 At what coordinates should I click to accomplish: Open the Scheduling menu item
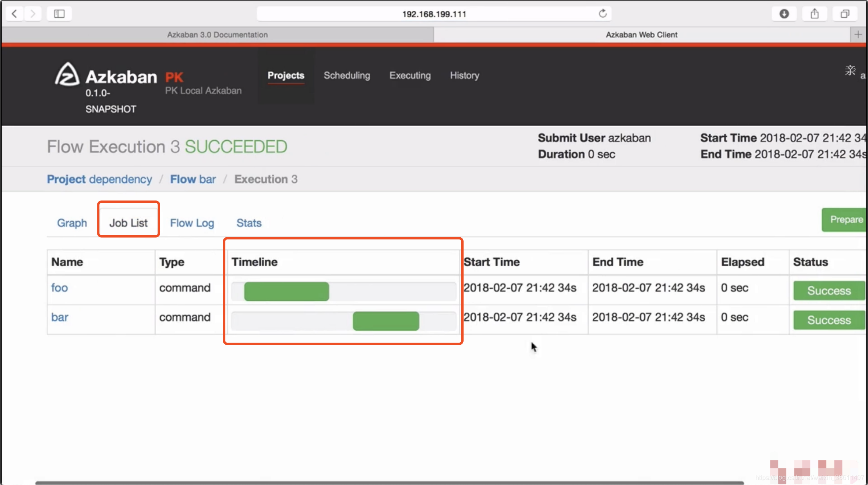[347, 75]
